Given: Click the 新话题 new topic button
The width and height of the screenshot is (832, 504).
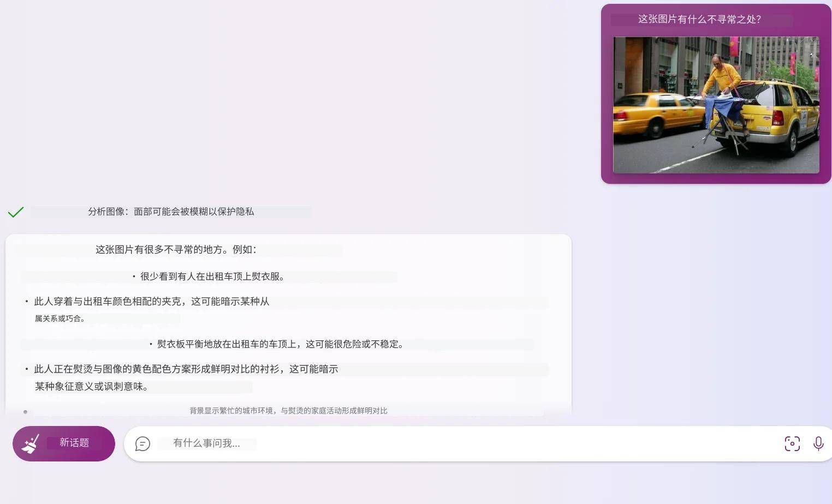Looking at the screenshot, I should 64,443.
